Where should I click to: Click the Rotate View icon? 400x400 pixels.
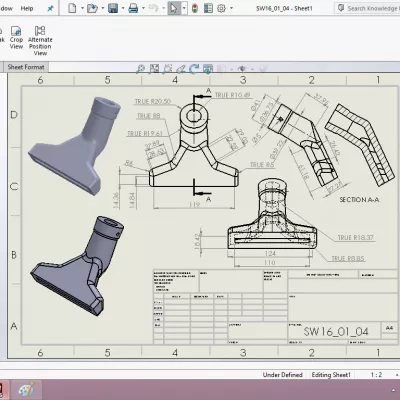[194, 69]
